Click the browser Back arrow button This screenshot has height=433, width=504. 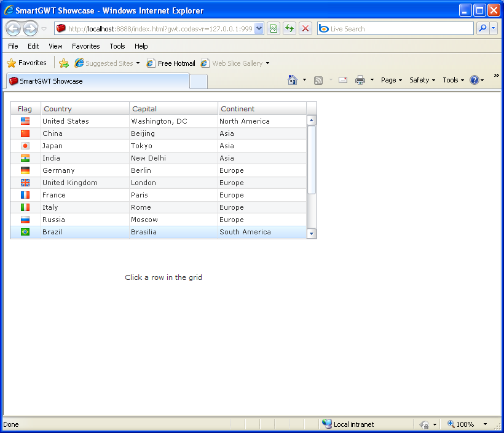[x=14, y=29]
